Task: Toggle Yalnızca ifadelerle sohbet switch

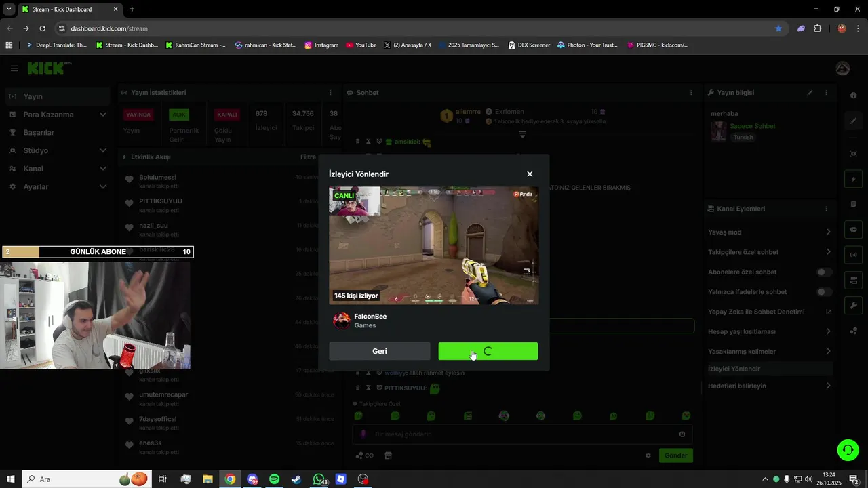Action: pos(824,292)
